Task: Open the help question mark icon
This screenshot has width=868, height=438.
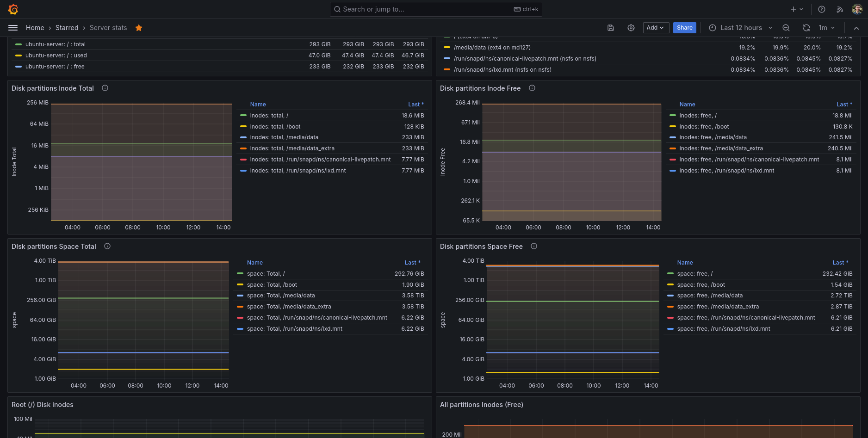Action: [822, 9]
